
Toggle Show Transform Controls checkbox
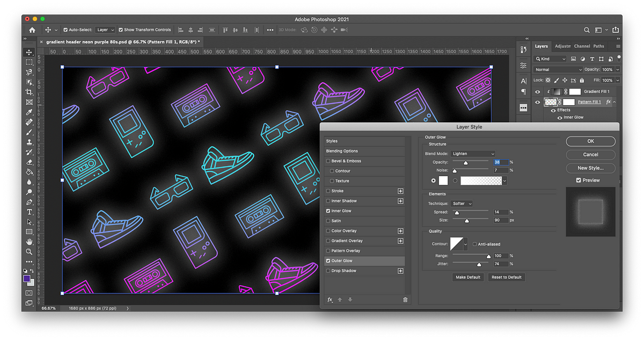click(x=120, y=30)
